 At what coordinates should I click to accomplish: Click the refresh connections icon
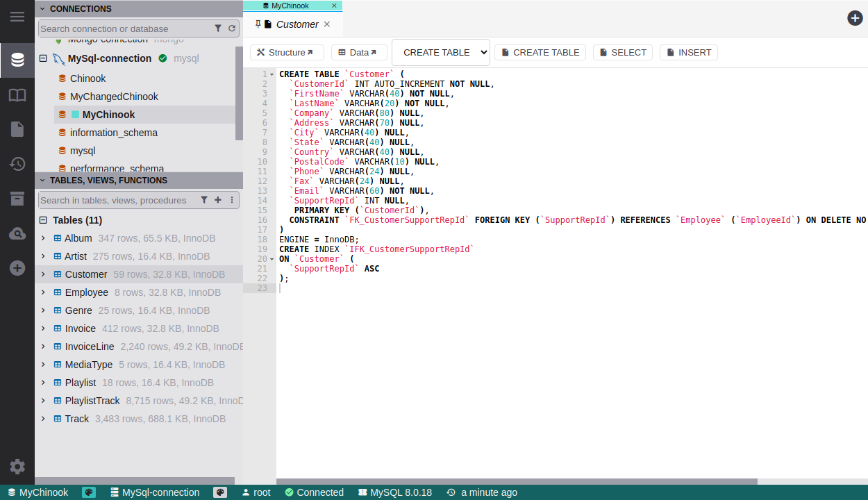click(232, 28)
